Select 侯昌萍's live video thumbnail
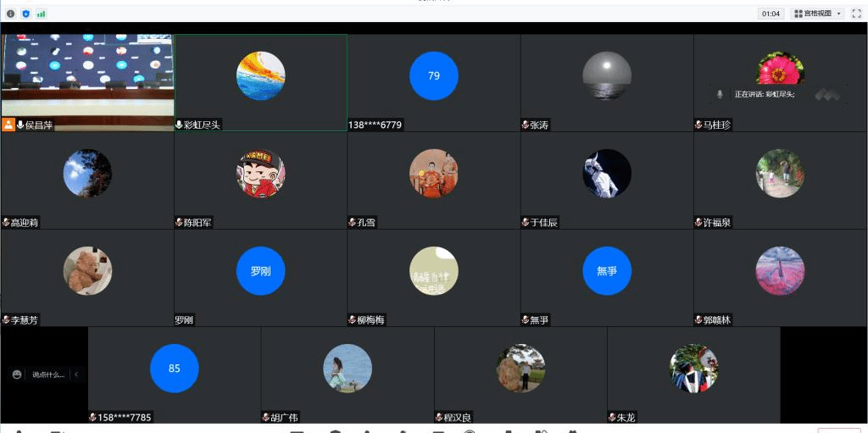The width and height of the screenshot is (868, 433). [x=87, y=75]
